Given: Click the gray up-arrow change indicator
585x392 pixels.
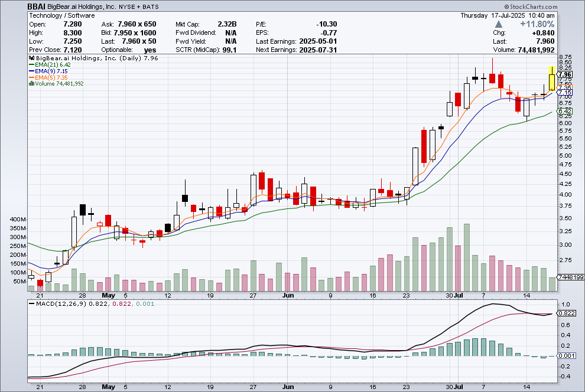Looking at the screenshot, I should point(499,25).
